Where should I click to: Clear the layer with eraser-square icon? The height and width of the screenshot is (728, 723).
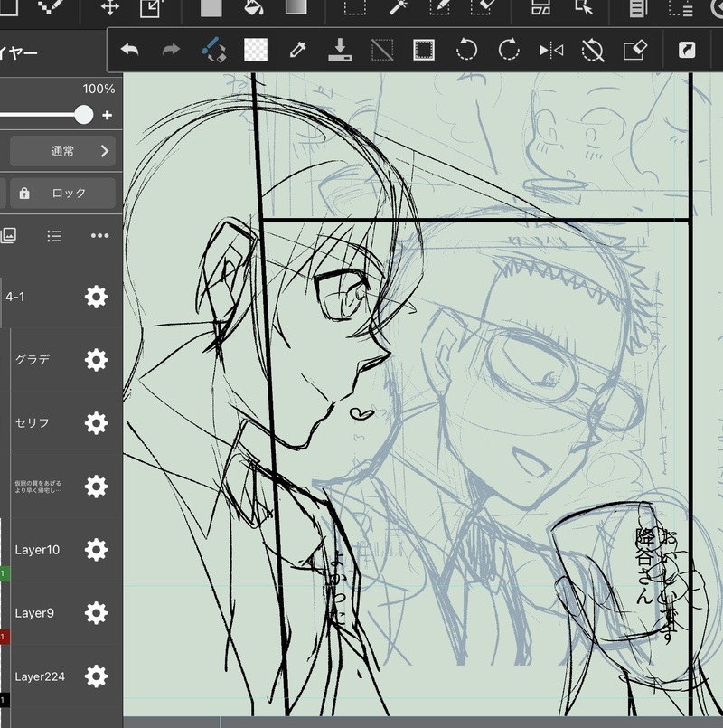pyautogui.click(x=635, y=50)
